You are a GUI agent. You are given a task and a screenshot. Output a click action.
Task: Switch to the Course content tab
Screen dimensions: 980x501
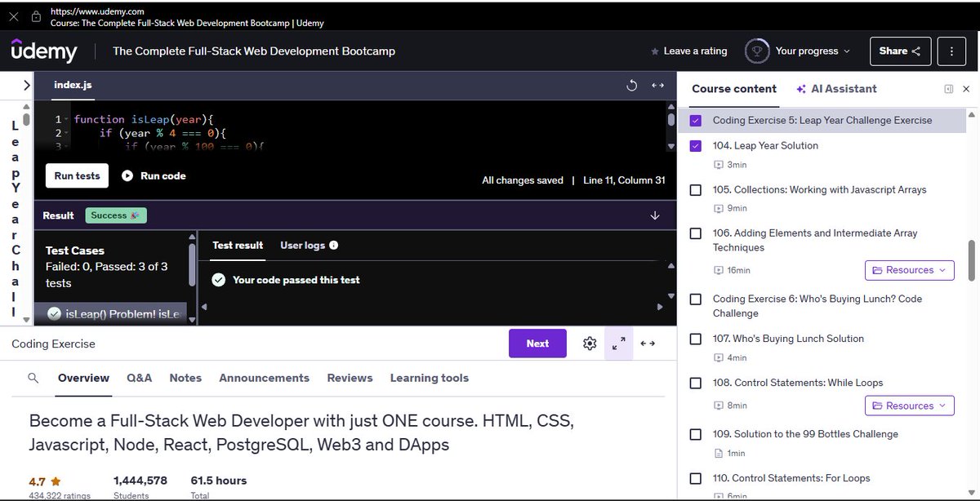[734, 89]
